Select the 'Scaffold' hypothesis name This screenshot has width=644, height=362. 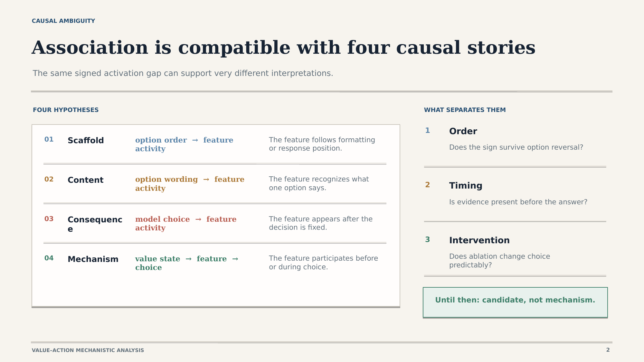point(86,141)
